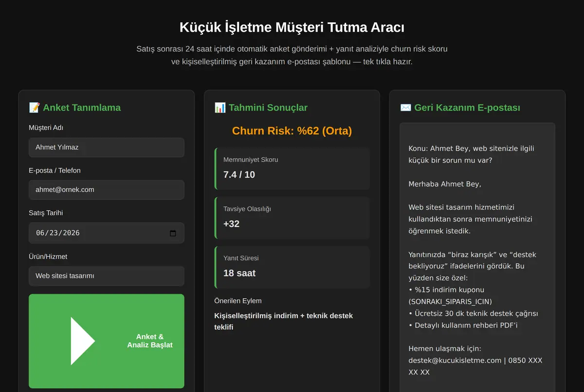
Task: Click the Müşteri Adı input with Ahmet Yılmaz
Action: coord(107,147)
